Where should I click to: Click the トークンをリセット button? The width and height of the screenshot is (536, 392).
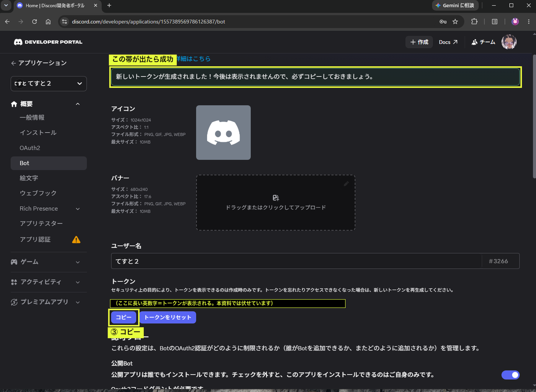pyautogui.click(x=168, y=317)
